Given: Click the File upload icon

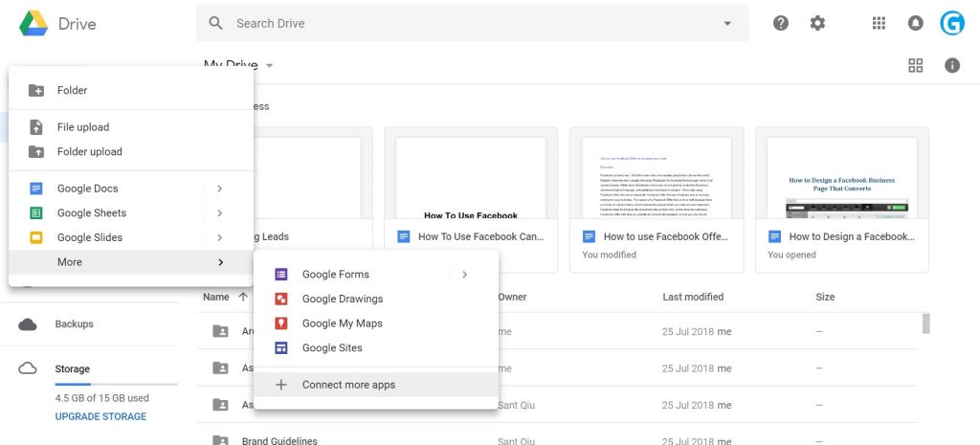Looking at the screenshot, I should [36, 127].
